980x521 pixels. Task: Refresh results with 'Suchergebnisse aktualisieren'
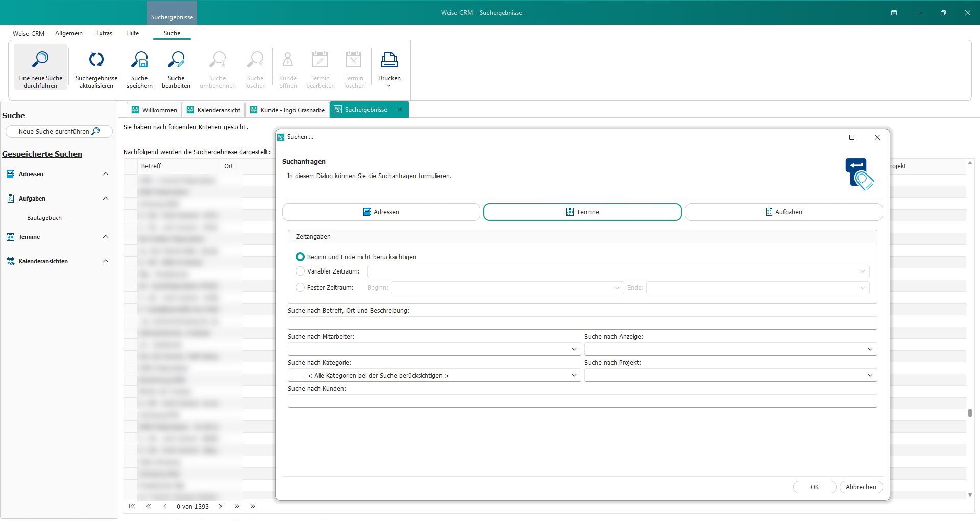(x=96, y=67)
